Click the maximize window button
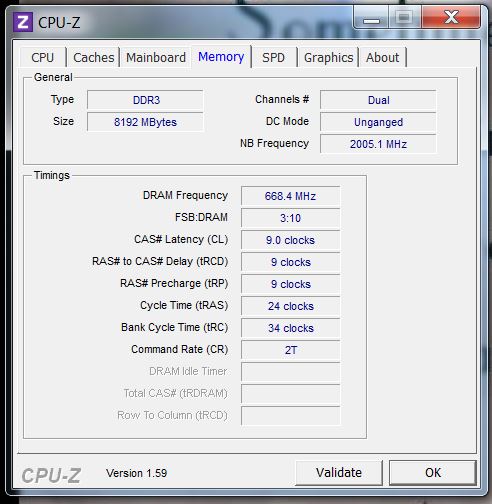Image resolution: width=492 pixels, height=504 pixels. pos(405,18)
